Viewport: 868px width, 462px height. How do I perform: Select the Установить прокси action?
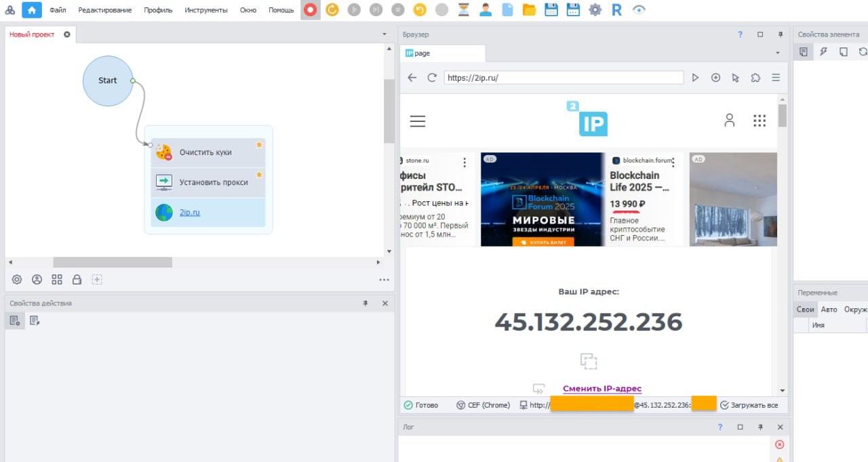coord(208,182)
